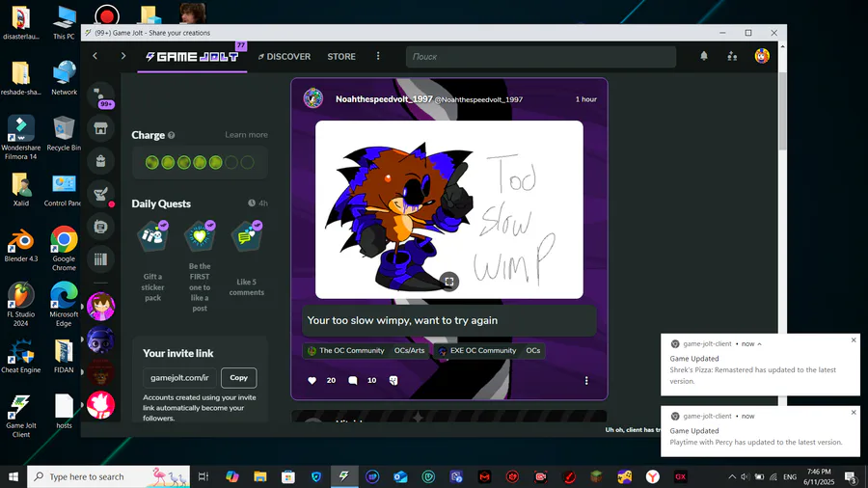This screenshot has height=488, width=868.
Task: Open the pink bunny community avatar
Action: [x=100, y=405]
